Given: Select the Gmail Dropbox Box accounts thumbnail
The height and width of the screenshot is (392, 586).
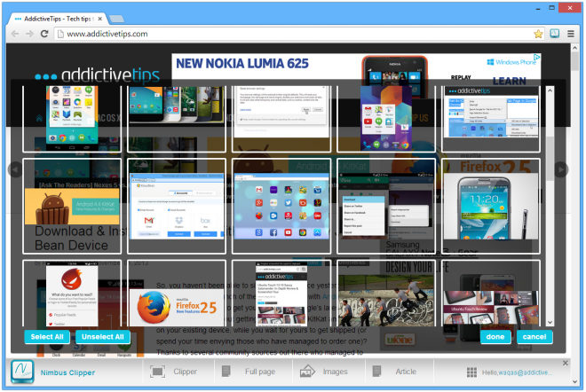Looking at the screenshot, I should 177,206.
